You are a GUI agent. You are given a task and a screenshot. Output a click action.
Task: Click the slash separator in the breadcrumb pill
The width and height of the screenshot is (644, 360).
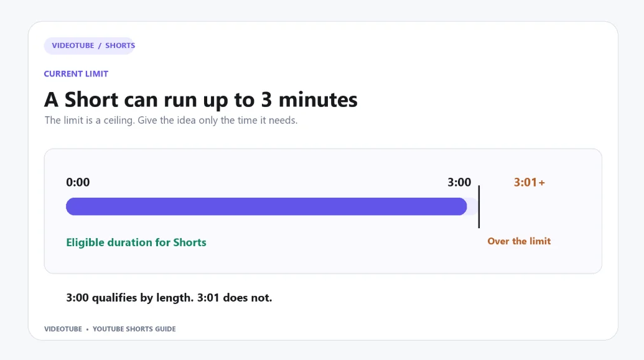(x=100, y=45)
